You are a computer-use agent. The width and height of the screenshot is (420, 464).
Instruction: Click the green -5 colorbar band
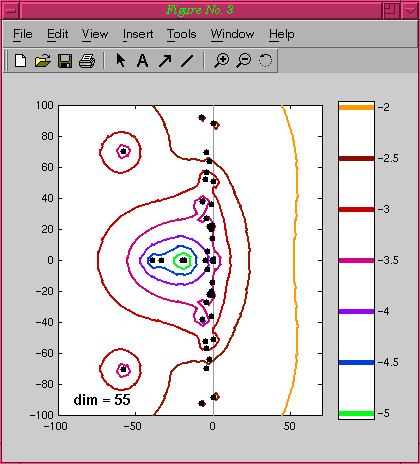(356, 414)
